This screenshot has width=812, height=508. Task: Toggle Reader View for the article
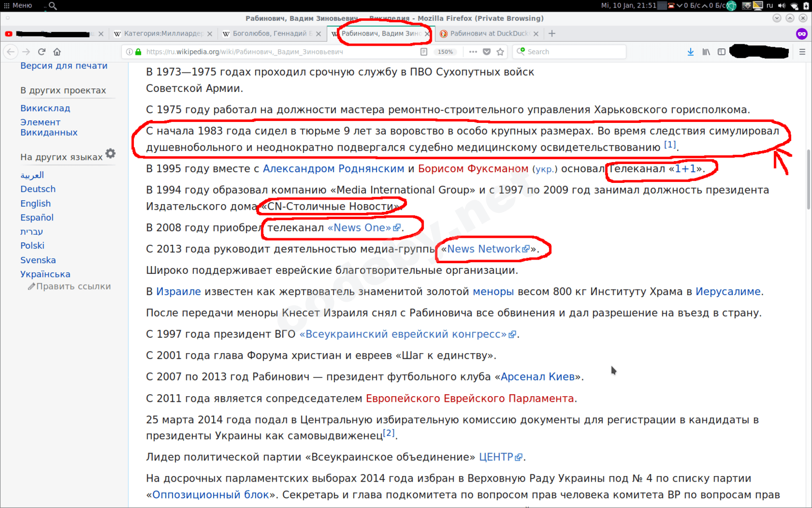click(423, 51)
